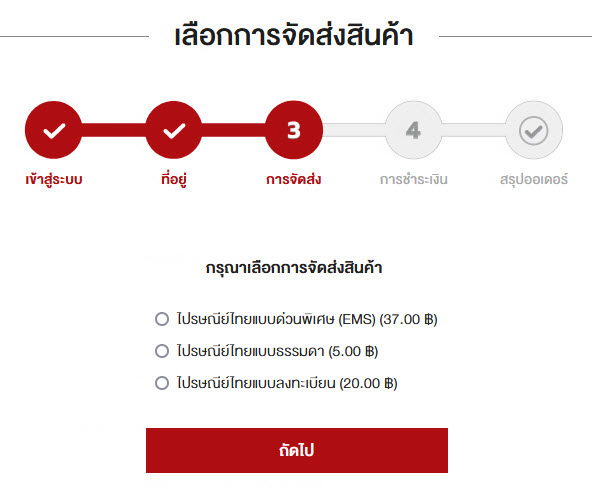
Task: Click the grey progress bar between steps 3 and 4
Action: (354, 130)
